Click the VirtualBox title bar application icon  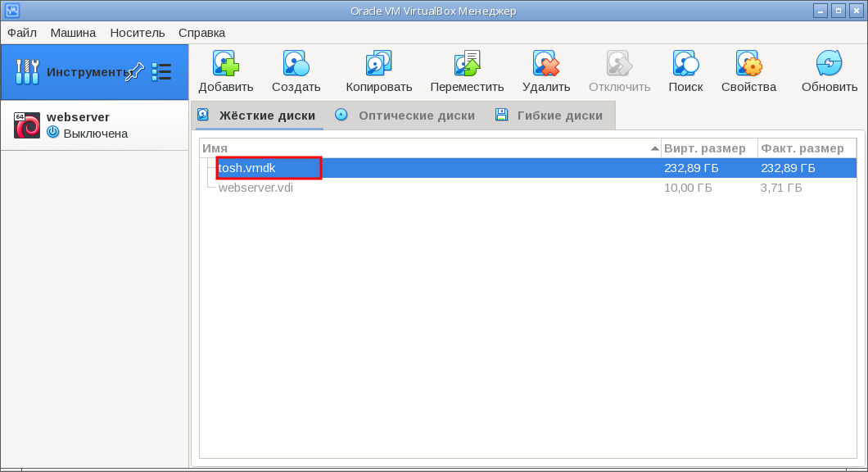tap(12, 11)
